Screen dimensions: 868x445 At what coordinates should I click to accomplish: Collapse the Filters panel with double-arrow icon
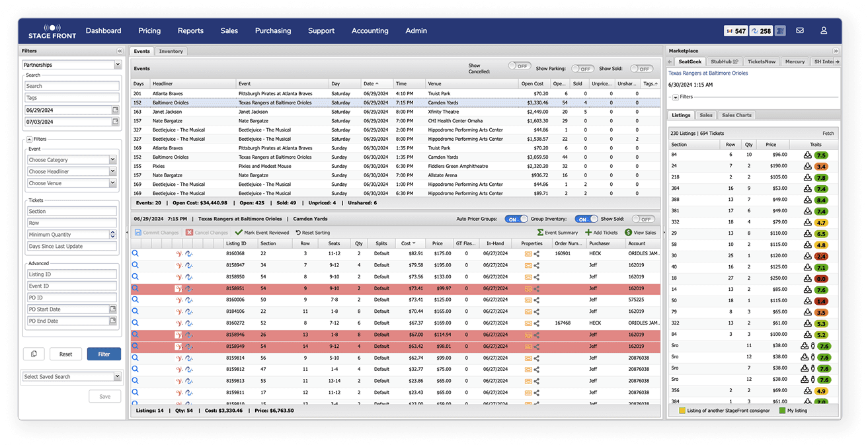click(120, 51)
